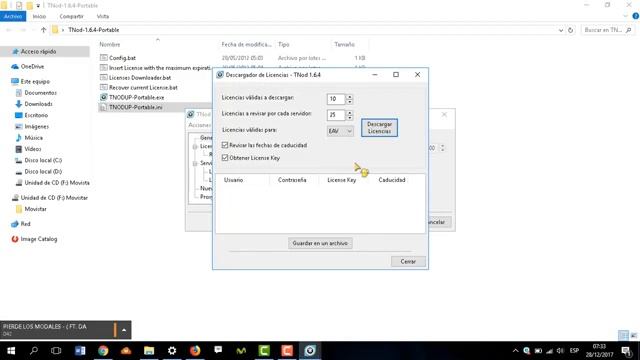Expand the ribbon with the chevron near help

pos(625,16)
